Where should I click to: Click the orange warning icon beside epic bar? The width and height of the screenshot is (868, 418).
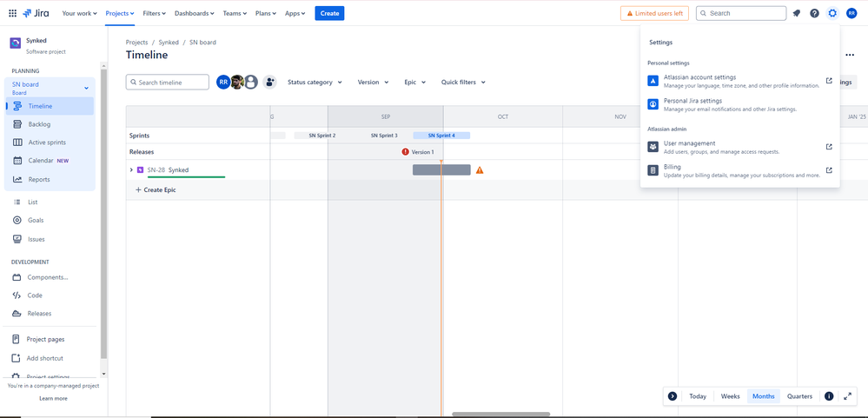[480, 170]
